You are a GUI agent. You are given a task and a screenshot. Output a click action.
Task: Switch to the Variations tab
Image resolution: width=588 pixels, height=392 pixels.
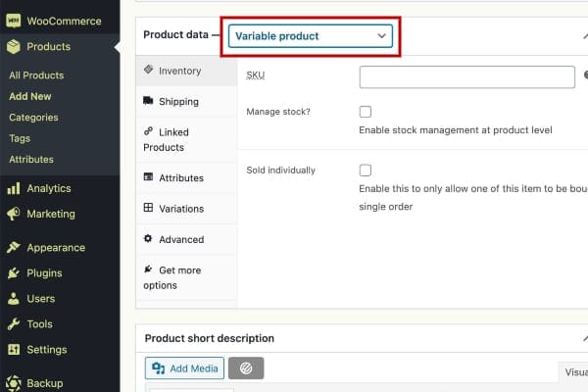click(180, 209)
